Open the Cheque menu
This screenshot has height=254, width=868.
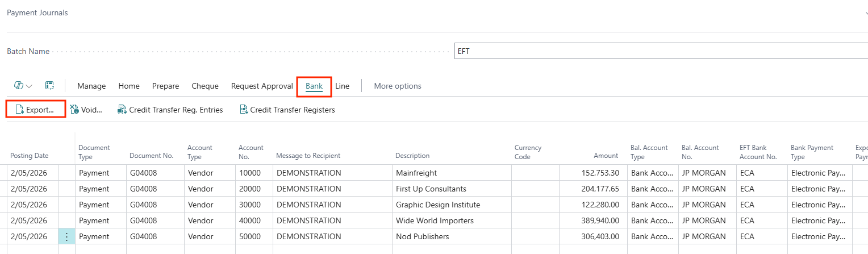(x=205, y=86)
